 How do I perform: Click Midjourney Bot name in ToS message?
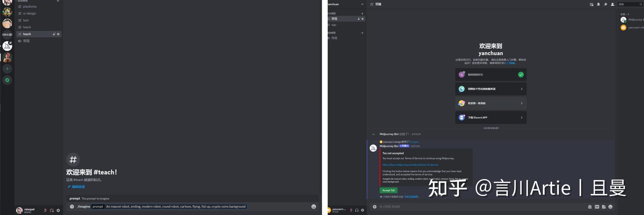pos(389,146)
